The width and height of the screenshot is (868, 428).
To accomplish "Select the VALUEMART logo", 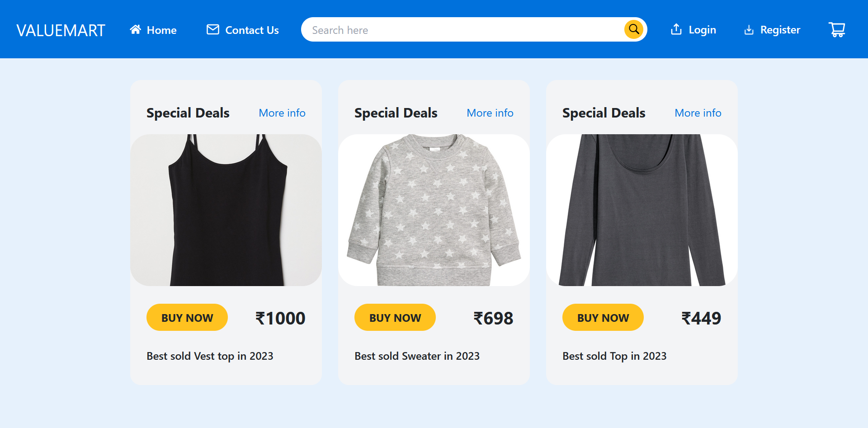I will point(61,29).
